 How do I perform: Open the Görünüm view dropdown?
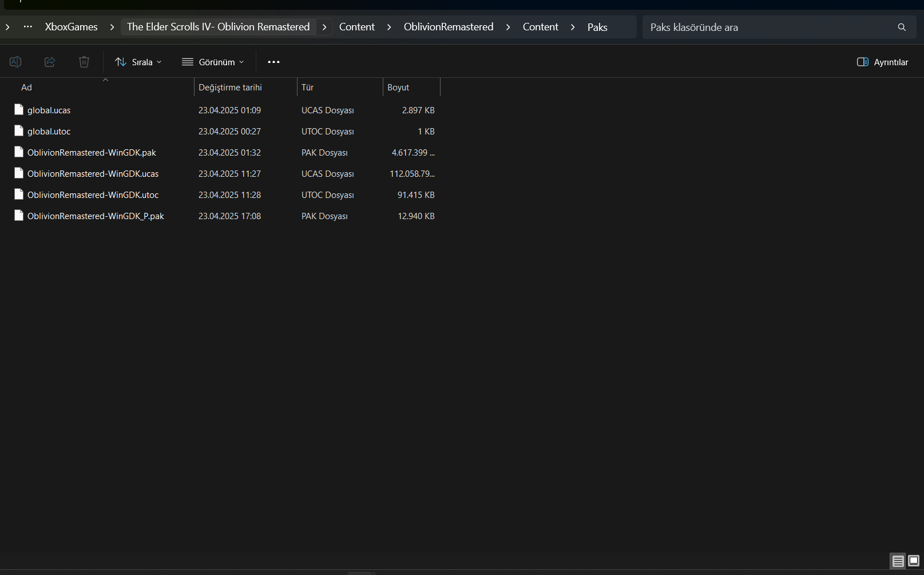(213, 62)
